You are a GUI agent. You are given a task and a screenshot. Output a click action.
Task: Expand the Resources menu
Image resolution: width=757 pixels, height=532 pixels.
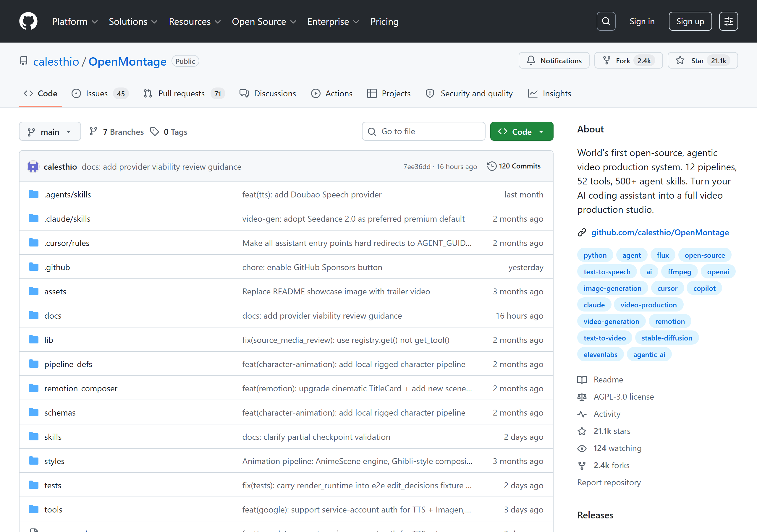pyautogui.click(x=195, y=21)
